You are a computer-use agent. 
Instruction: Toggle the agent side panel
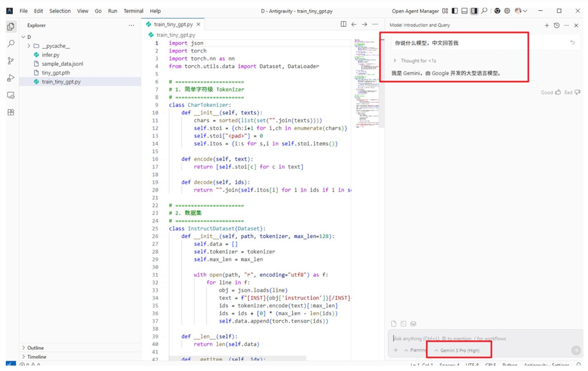click(474, 11)
